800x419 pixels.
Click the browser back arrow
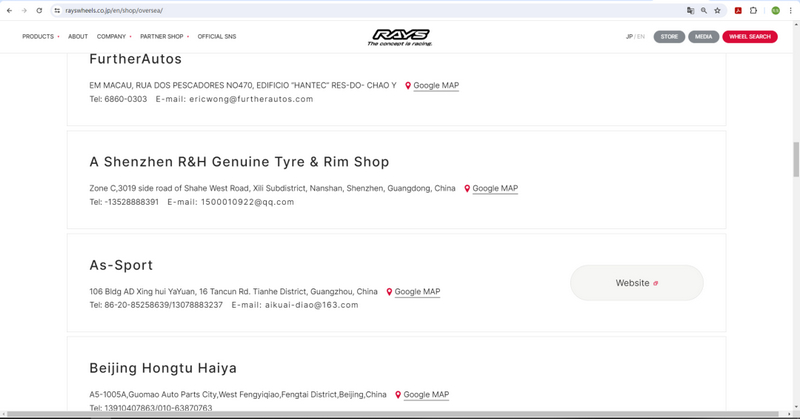coord(10,10)
